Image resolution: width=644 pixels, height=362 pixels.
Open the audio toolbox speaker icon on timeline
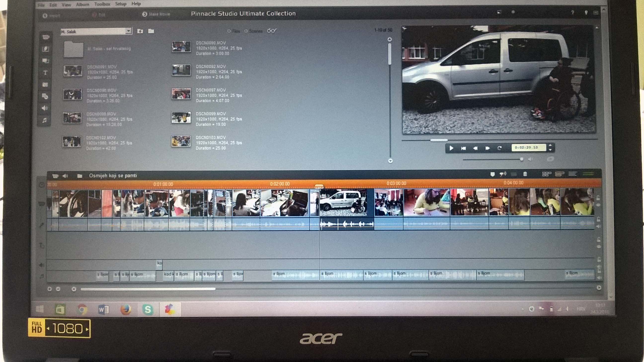click(65, 176)
